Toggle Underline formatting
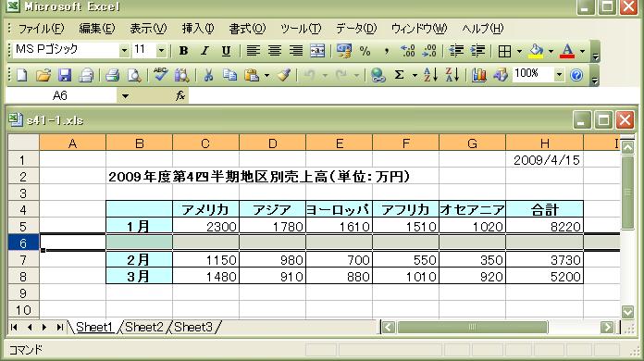 [226, 51]
